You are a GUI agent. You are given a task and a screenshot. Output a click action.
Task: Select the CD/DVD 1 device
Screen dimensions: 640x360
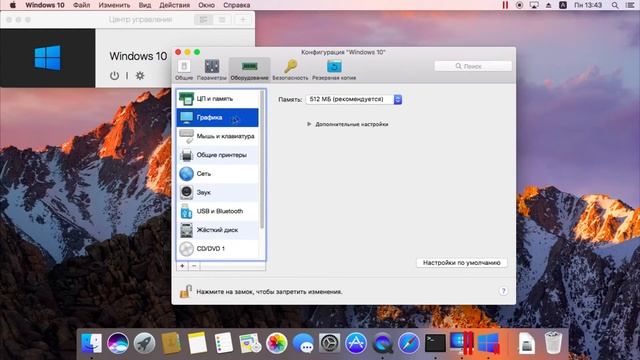point(218,249)
